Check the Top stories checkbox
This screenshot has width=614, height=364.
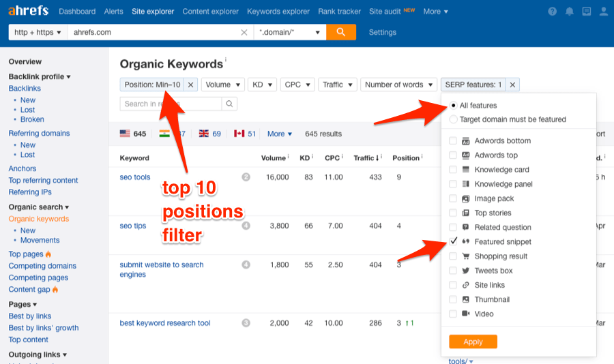tap(453, 213)
